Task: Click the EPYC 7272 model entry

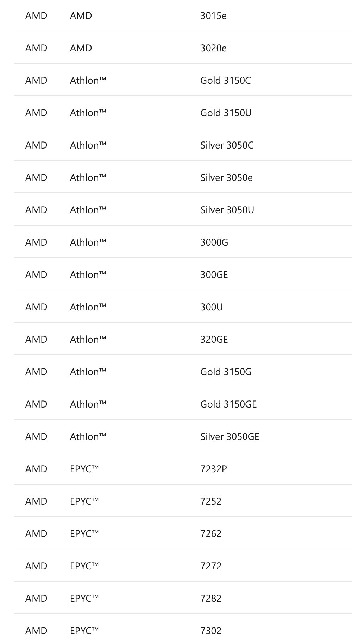Action: tap(210, 566)
